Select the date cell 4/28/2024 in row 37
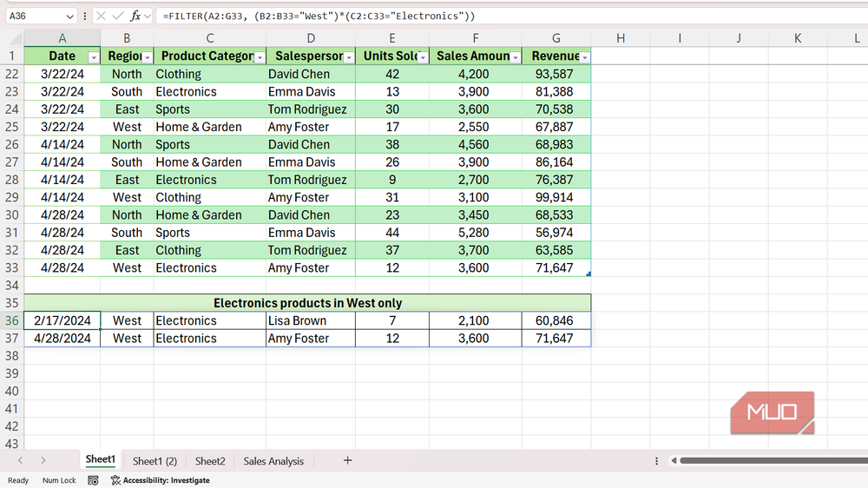 pos(62,339)
